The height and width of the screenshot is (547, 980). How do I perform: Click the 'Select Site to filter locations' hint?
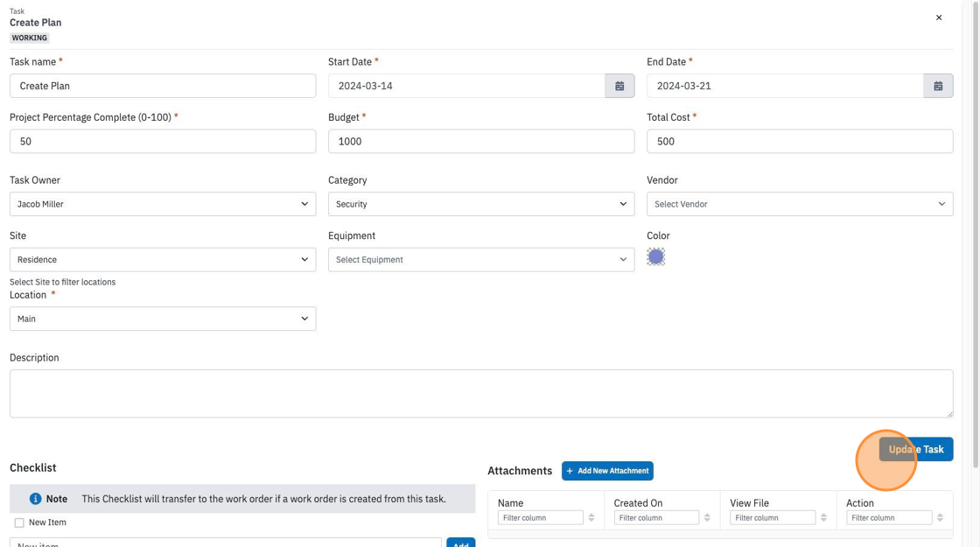point(62,282)
